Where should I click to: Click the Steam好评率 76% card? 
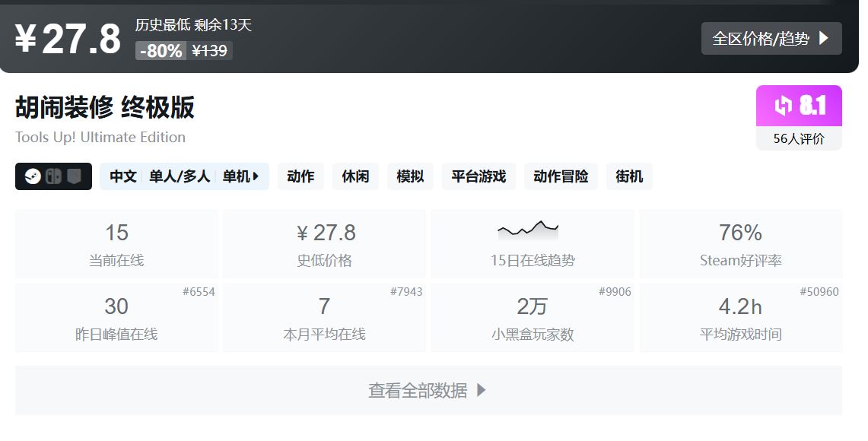(x=741, y=244)
